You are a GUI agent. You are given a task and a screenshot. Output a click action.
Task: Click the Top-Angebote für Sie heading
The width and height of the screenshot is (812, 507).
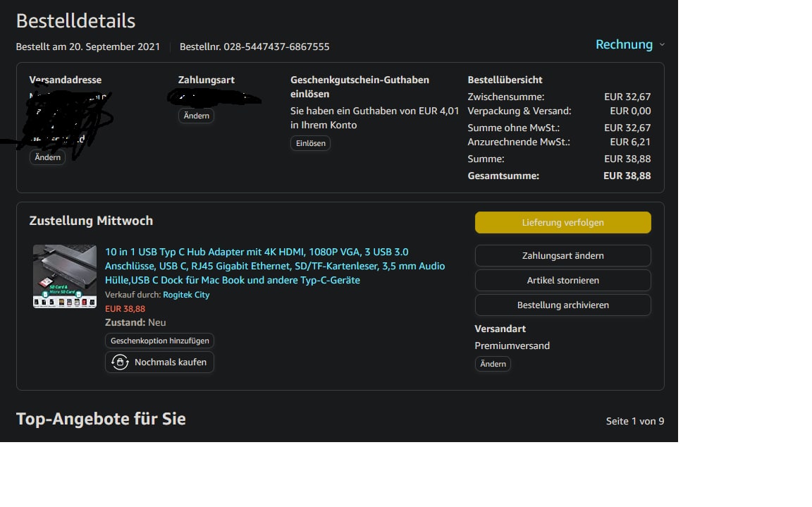point(101,419)
